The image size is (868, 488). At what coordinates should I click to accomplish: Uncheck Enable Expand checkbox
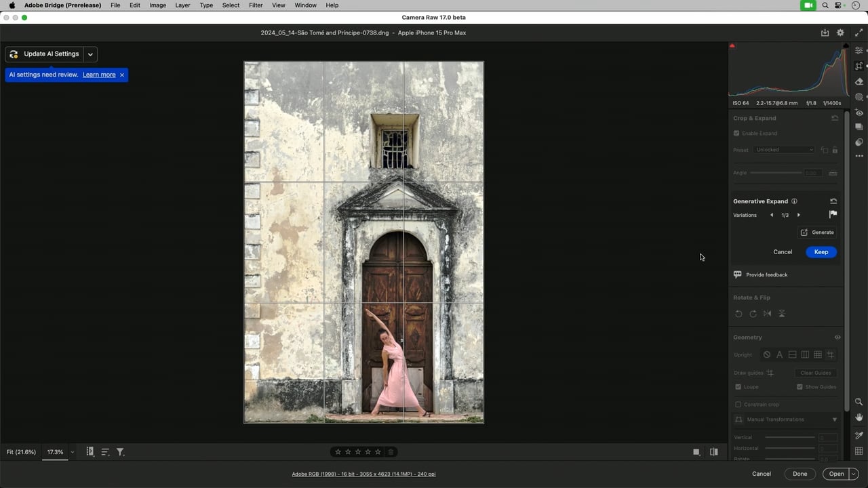[736, 134]
